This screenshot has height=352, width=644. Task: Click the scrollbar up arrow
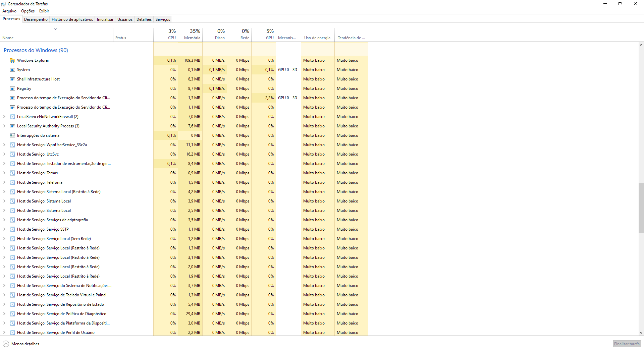[641, 45]
